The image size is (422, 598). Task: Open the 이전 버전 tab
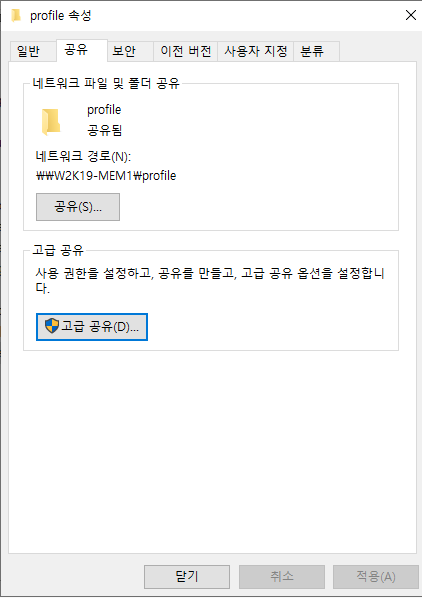point(185,51)
